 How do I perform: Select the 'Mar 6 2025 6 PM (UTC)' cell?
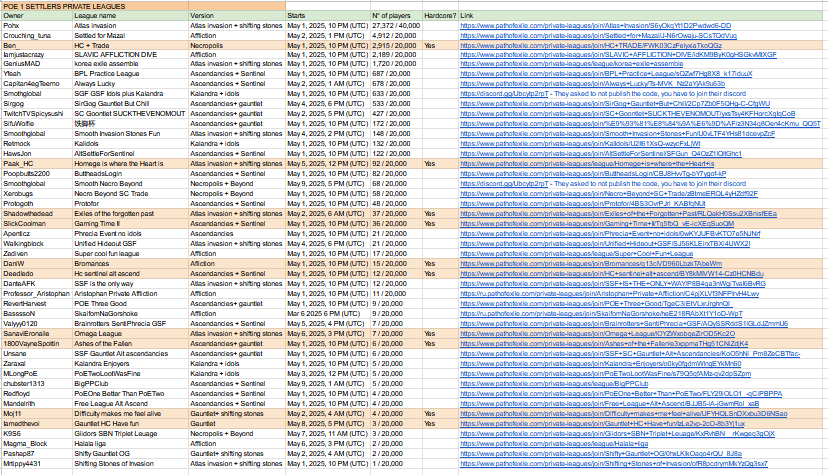[328, 314]
